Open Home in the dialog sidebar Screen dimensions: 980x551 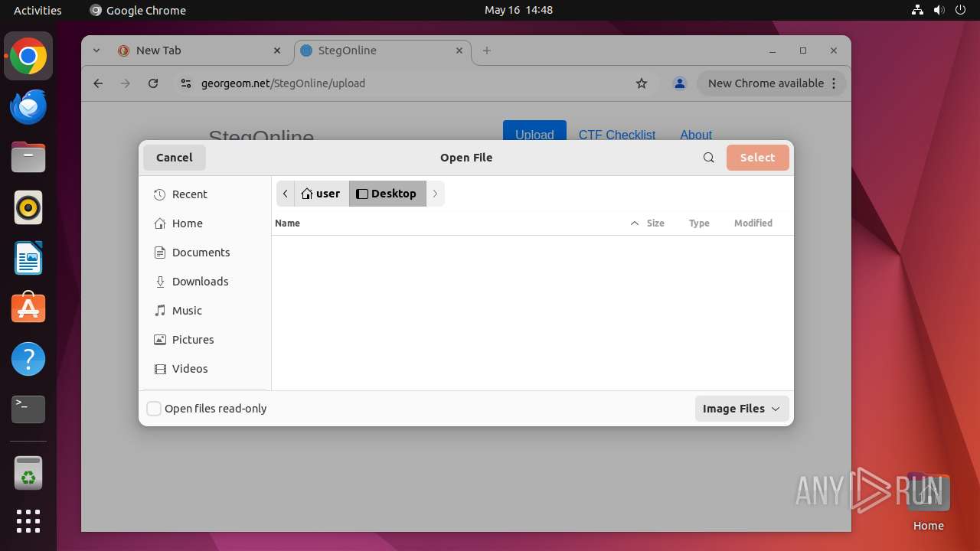204,223
